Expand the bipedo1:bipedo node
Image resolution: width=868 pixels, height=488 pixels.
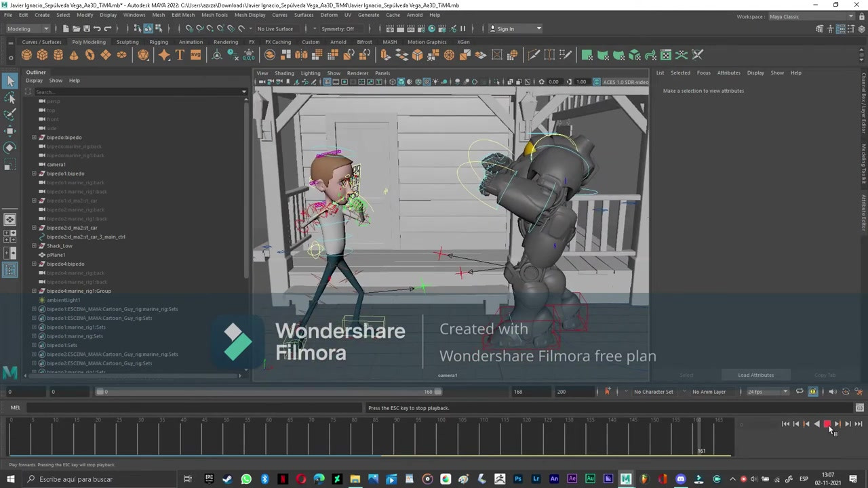(x=34, y=174)
